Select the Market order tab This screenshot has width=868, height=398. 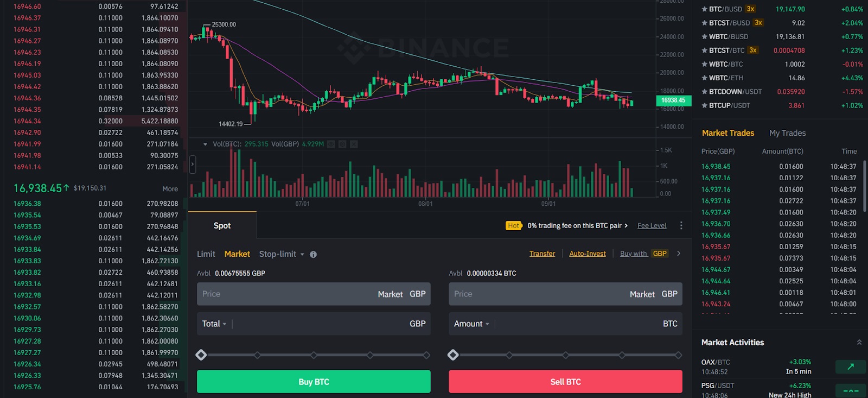click(237, 254)
